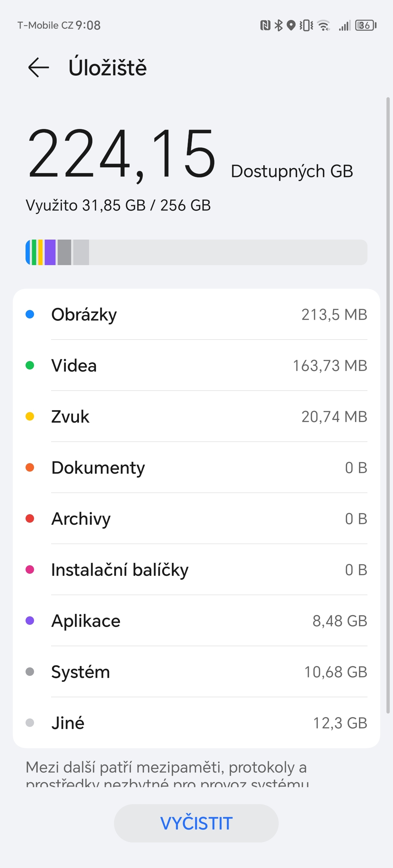This screenshot has width=393, height=868.
Task: Tap the vibration mode status icon
Action: click(x=306, y=25)
